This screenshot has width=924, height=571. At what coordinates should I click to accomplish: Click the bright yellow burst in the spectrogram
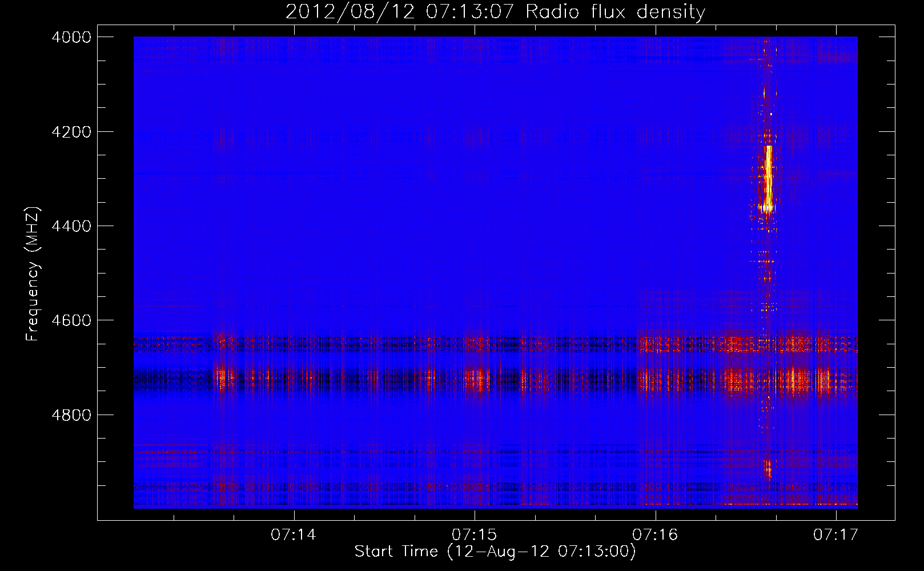(x=768, y=178)
